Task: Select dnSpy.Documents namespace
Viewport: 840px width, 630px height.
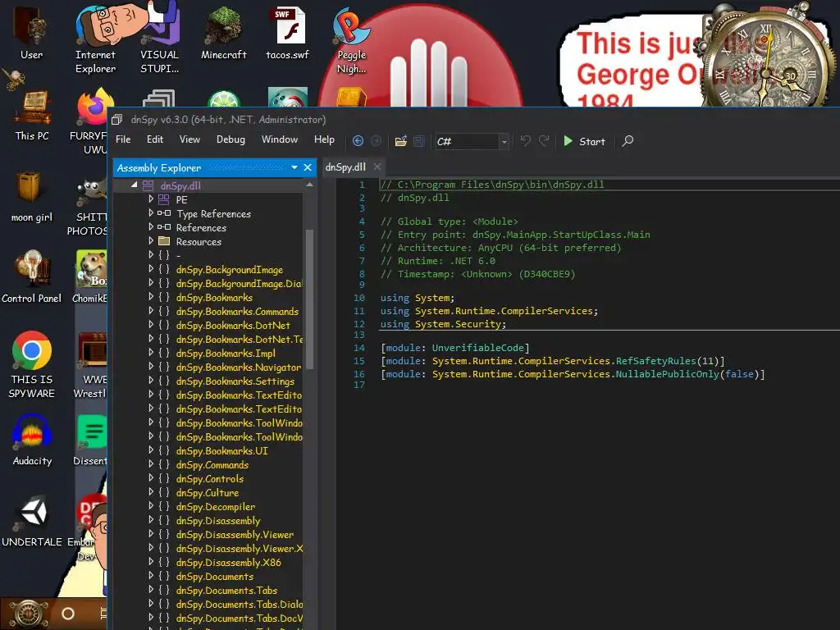Action: (214, 576)
